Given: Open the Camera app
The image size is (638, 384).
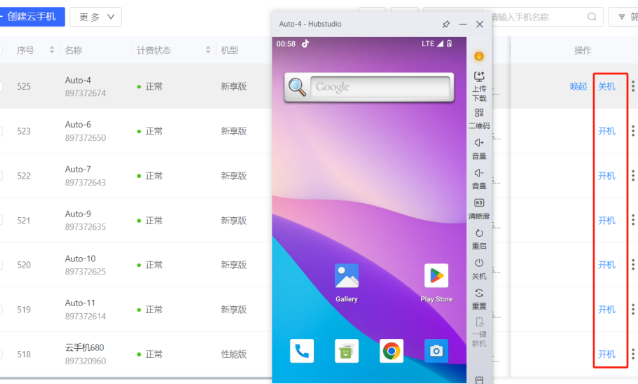Looking at the screenshot, I should point(436,351).
